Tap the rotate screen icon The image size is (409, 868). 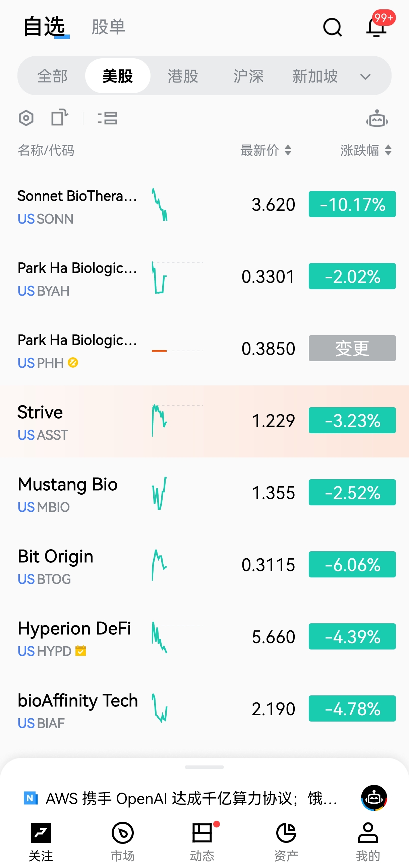[59, 118]
